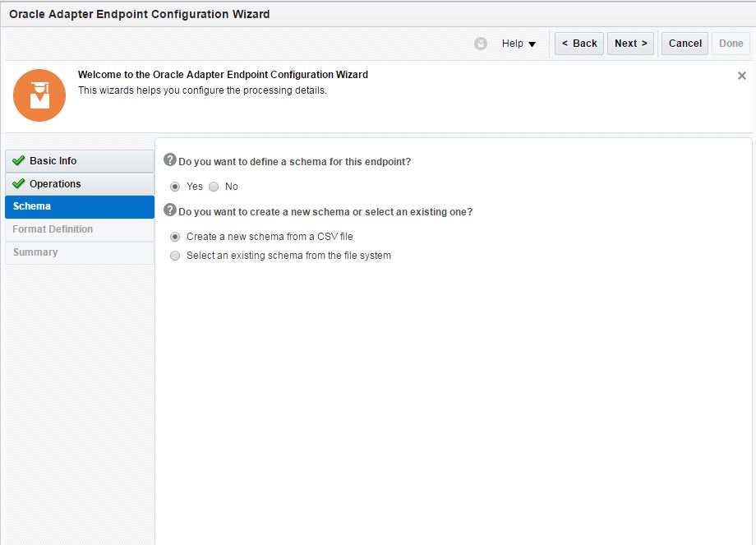Image resolution: width=756 pixels, height=545 pixels.
Task: Click help icon beside define schema question
Action: tap(170, 160)
